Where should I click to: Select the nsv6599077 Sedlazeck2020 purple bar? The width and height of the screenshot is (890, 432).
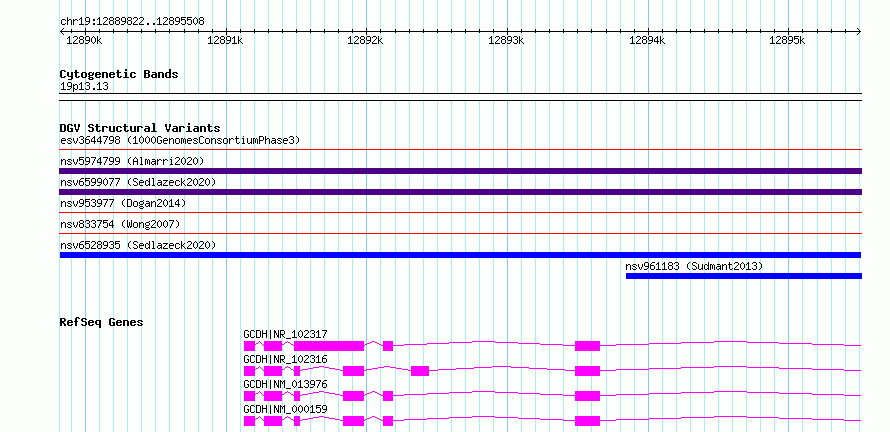click(461, 192)
